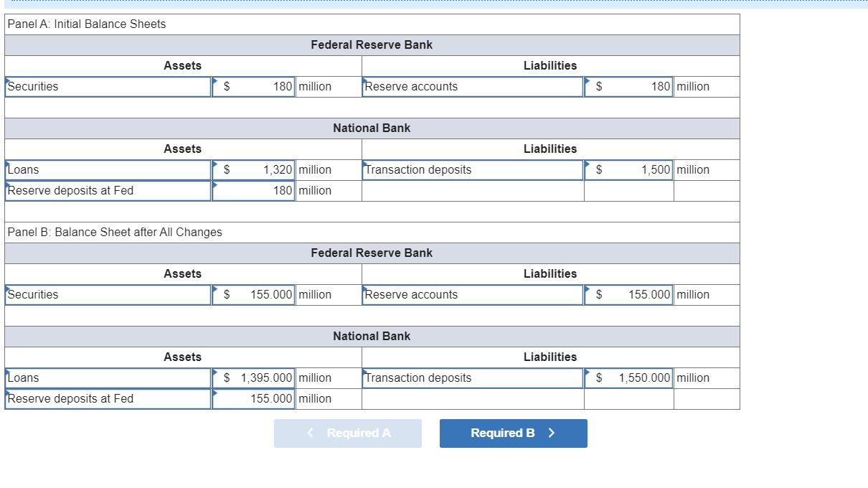Click the Required B button

point(512,433)
